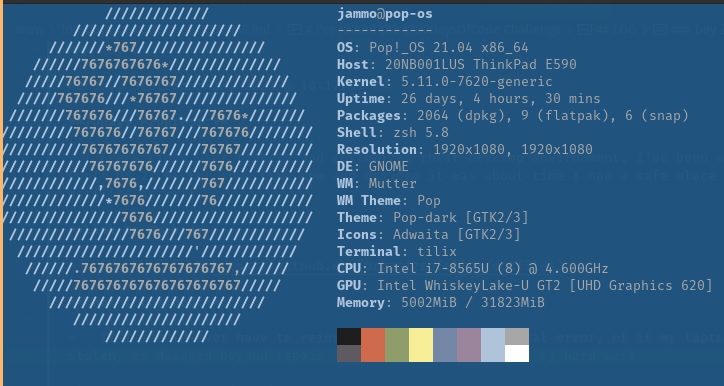
Task: Click the pale yellow color block
Action: pyautogui.click(x=421, y=345)
